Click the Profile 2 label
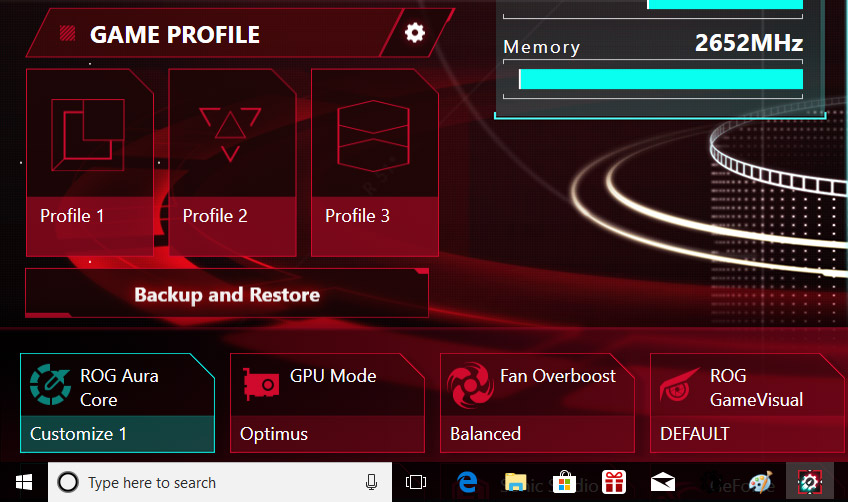This screenshot has height=502, width=848. 215,216
